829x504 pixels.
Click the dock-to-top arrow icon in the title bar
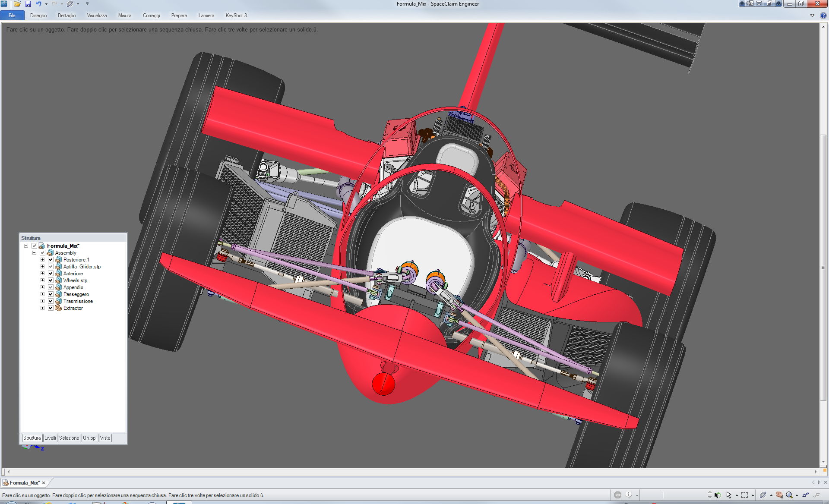click(759, 3)
